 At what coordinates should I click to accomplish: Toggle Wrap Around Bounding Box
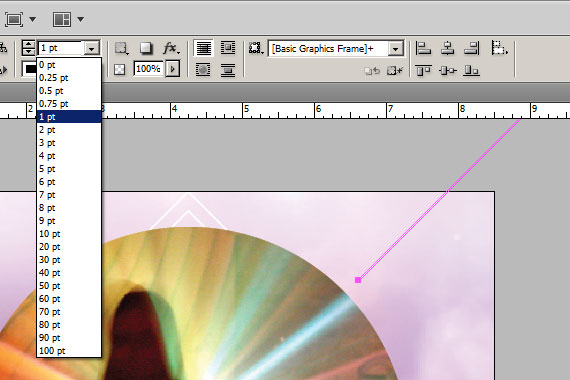click(x=228, y=48)
